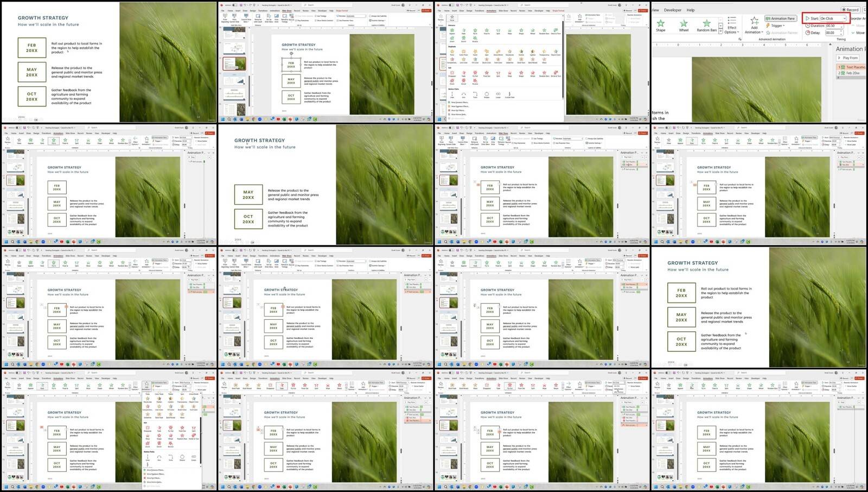
Task: Select Random Bars effect in the enlarged ribbon view
Action: [707, 26]
